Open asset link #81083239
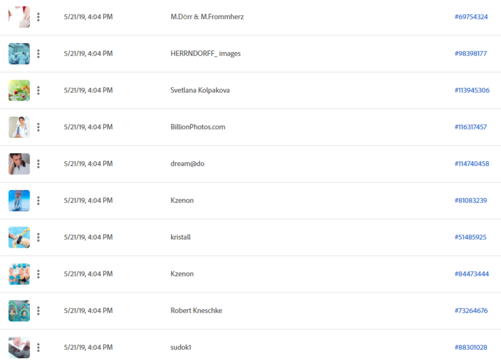 471,200
